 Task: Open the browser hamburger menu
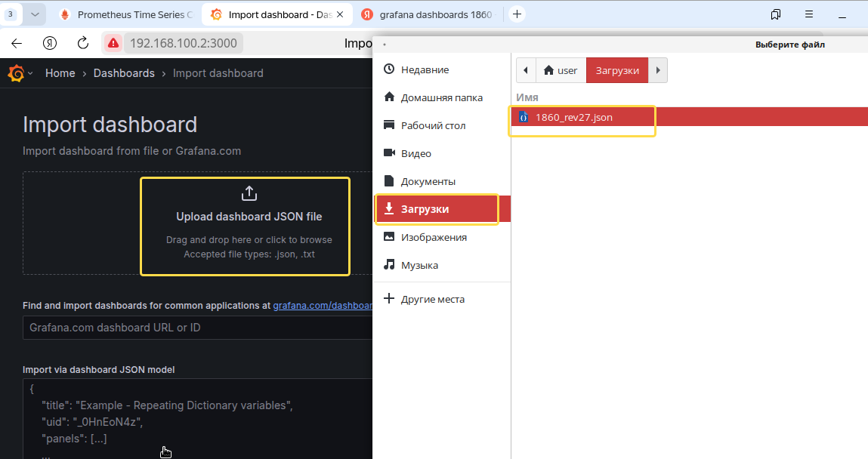(x=809, y=14)
